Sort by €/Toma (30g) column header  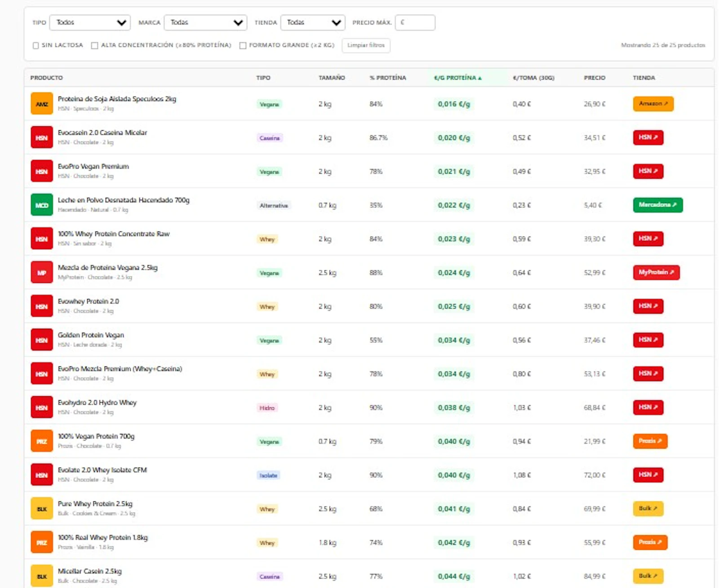533,78
